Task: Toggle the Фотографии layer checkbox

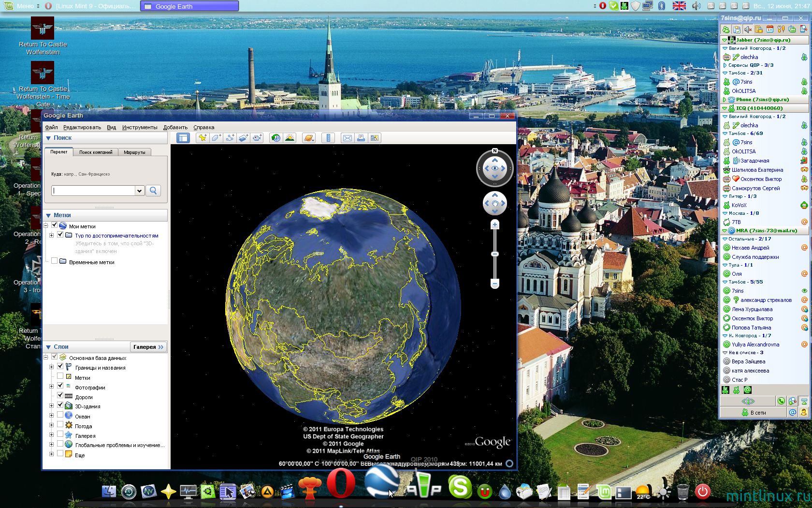Action: click(60, 386)
